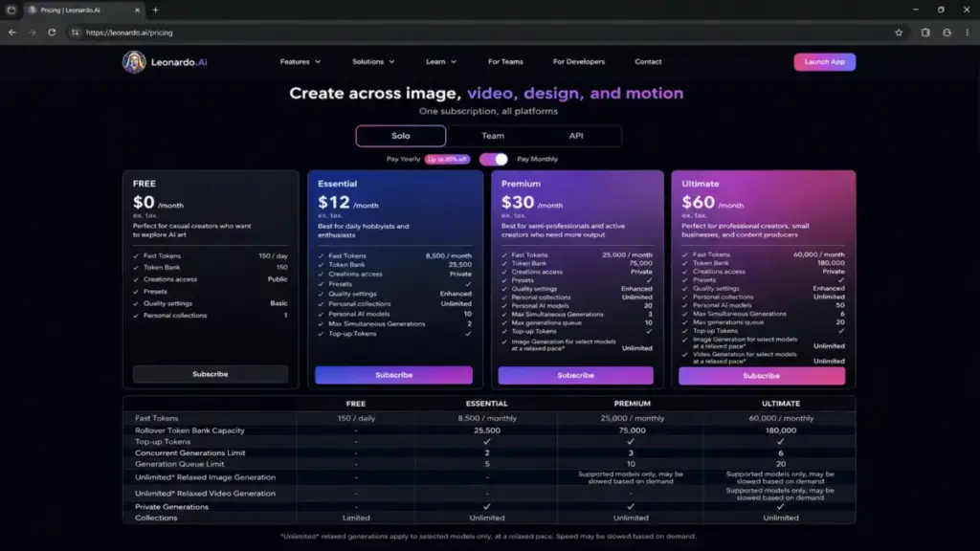Click the FREE column header in table
This screenshot has width=980, height=551.
coord(356,404)
